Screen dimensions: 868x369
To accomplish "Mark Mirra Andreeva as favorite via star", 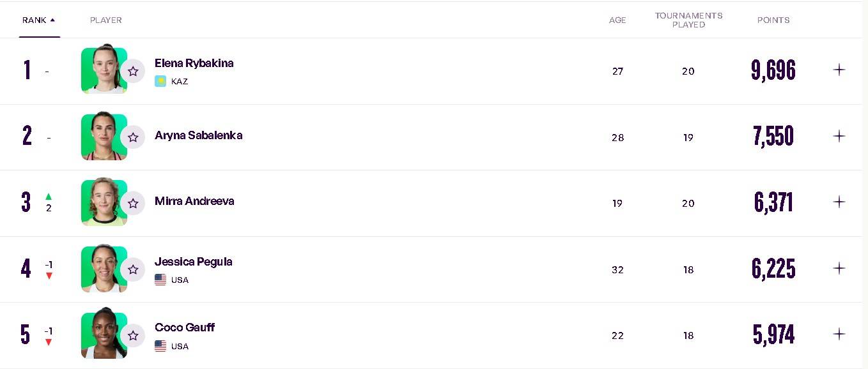I will pyautogui.click(x=133, y=204).
